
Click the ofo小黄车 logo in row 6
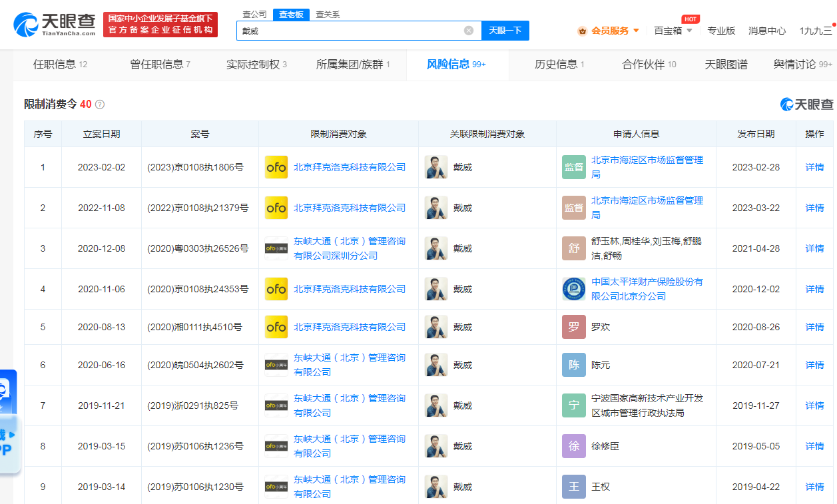(x=276, y=365)
